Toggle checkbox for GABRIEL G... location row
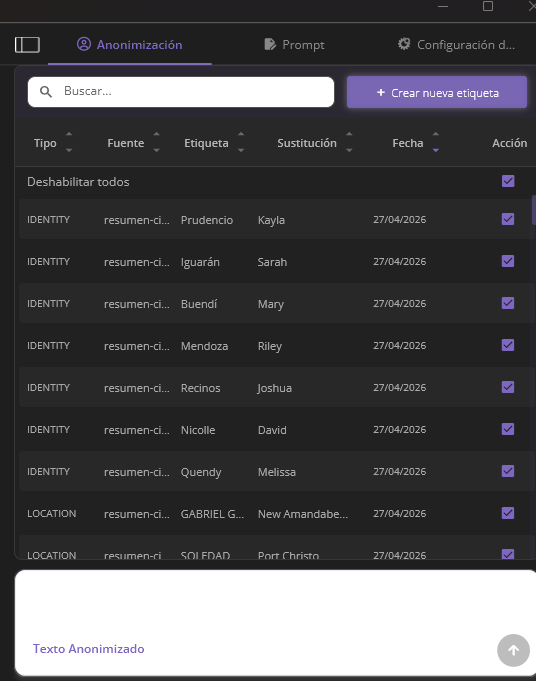Viewport: 536px width, 681px height. pos(508,513)
